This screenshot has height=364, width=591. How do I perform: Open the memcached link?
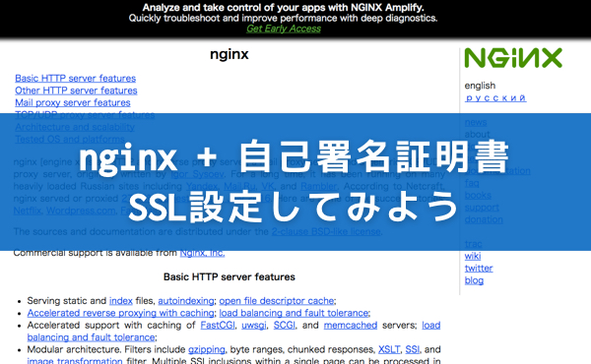[x=351, y=326]
